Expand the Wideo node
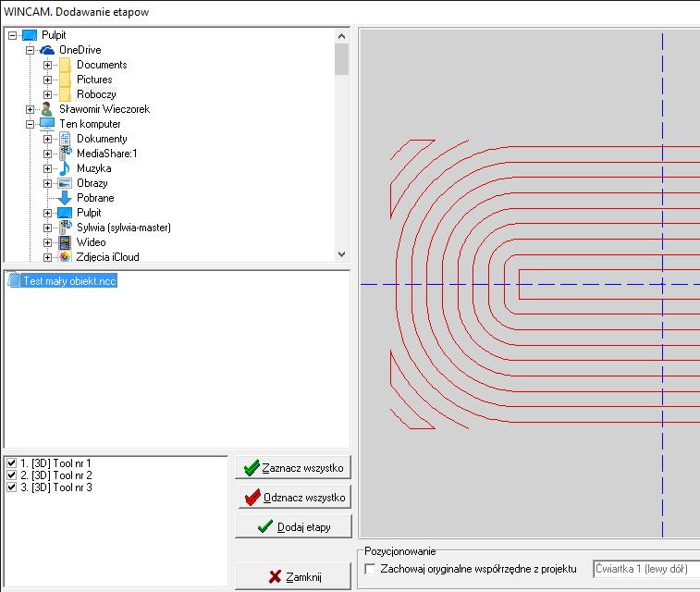Viewport: 700px width, 592px height. tap(47, 242)
